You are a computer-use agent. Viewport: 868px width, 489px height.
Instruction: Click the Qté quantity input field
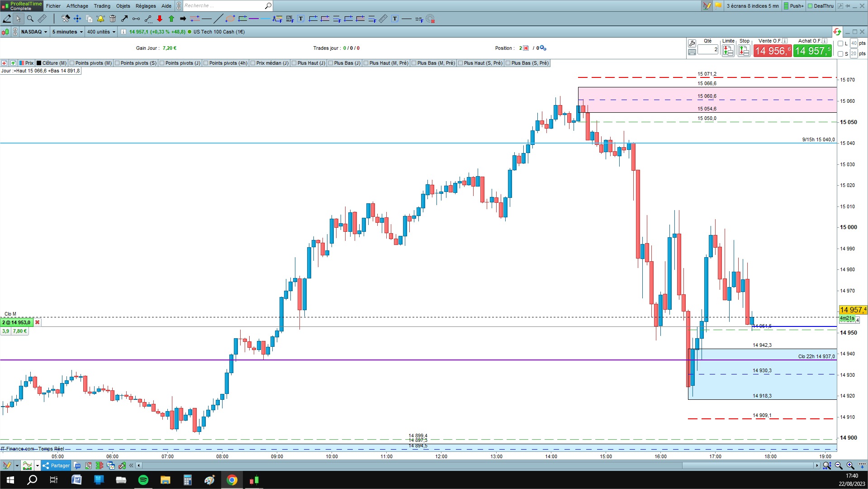(x=708, y=49)
